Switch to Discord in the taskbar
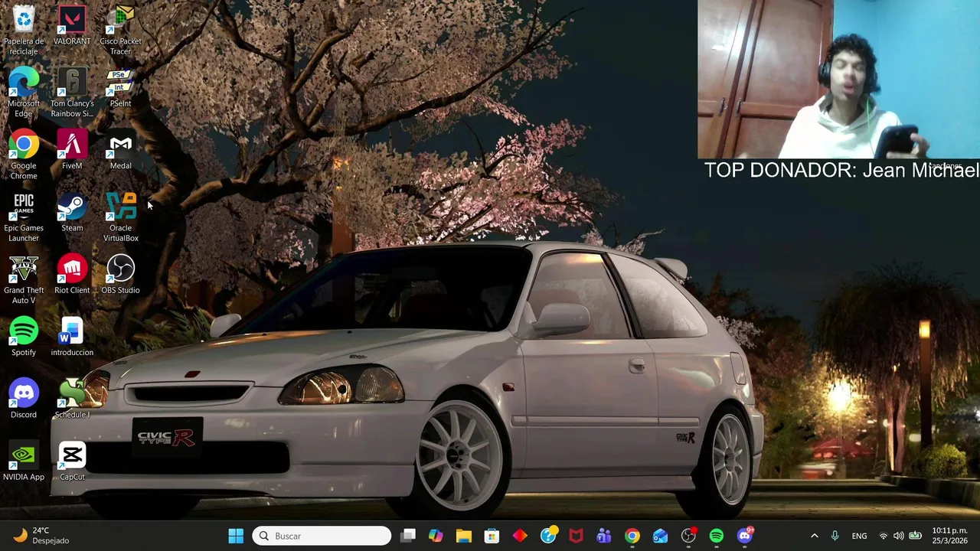 tap(744, 536)
